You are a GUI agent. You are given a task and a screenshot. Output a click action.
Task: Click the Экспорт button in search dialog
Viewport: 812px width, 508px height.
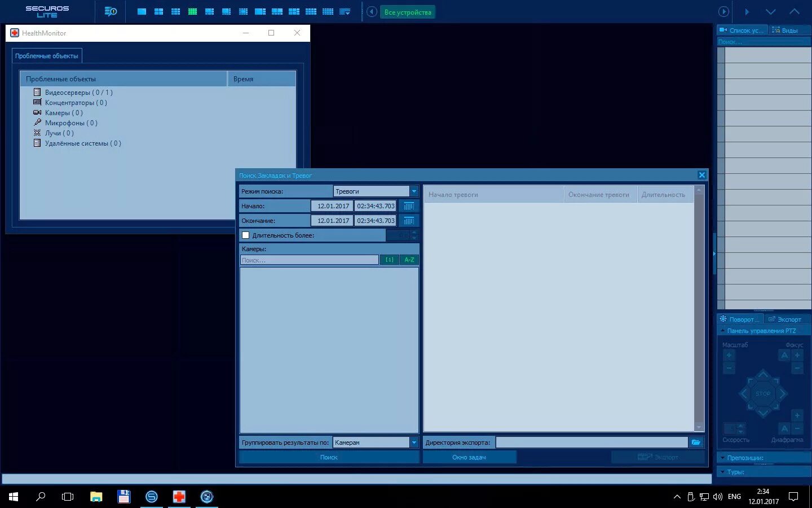[657, 457]
